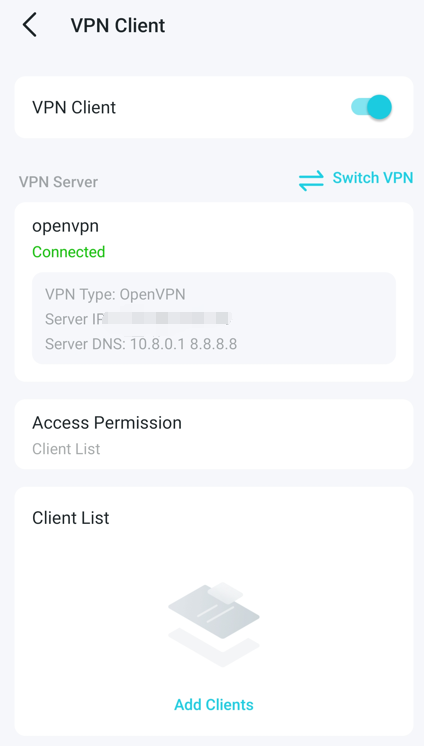Select the Client List permission value
Screen dimensions: 424x746
pos(66,449)
